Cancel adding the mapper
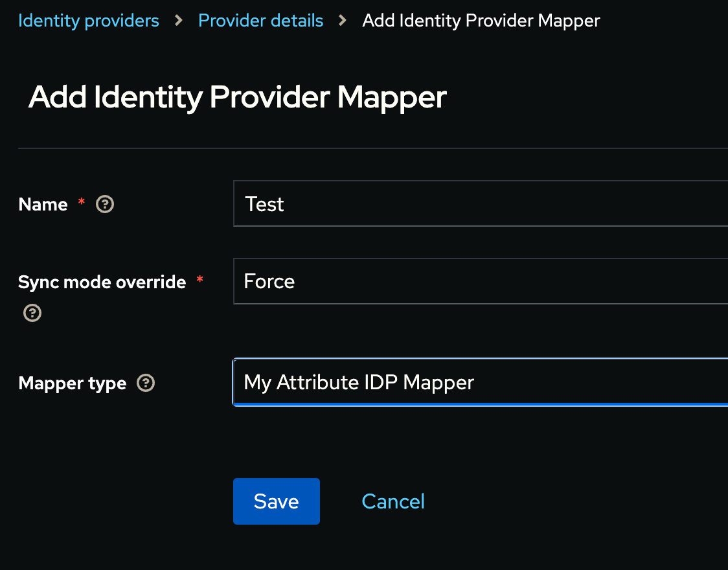The height and width of the screenshot is (570, 728). (393, 501)
